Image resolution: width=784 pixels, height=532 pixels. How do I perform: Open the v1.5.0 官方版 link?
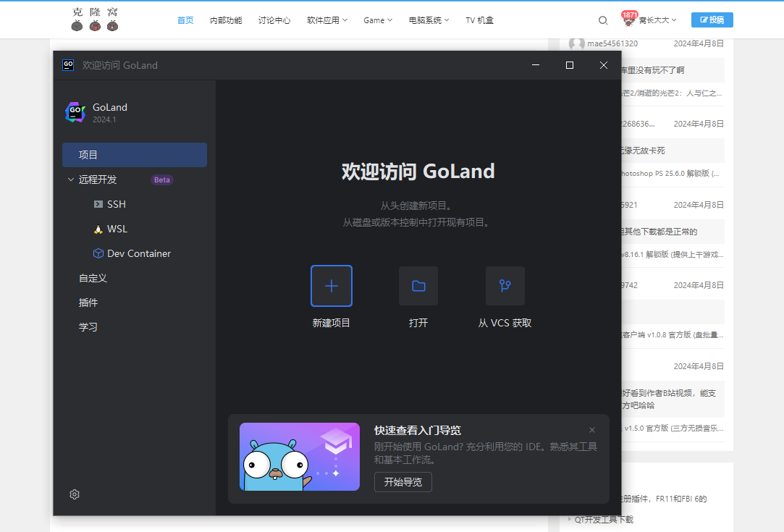click(x=673, y=428)
